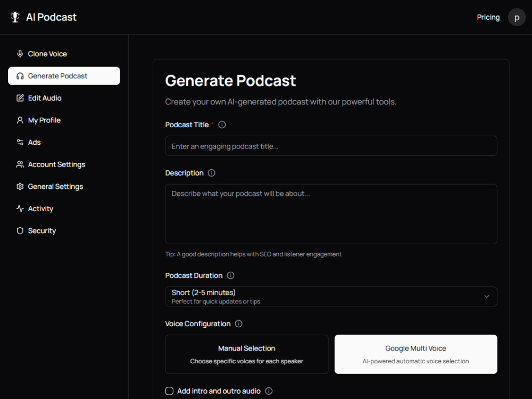Click the shield icon beside Security
Image resolution: width=532 pixels, height=399 pixels.
tap(20, 231)
